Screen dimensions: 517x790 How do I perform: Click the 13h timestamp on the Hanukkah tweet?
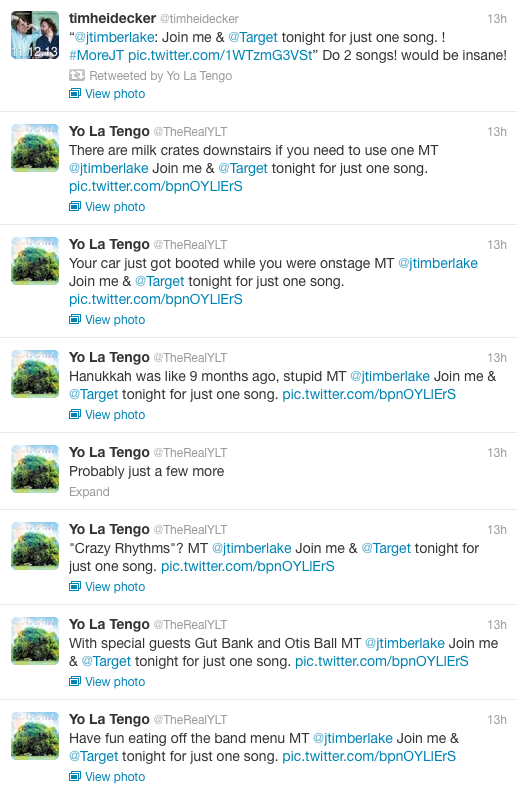point(497,358)
